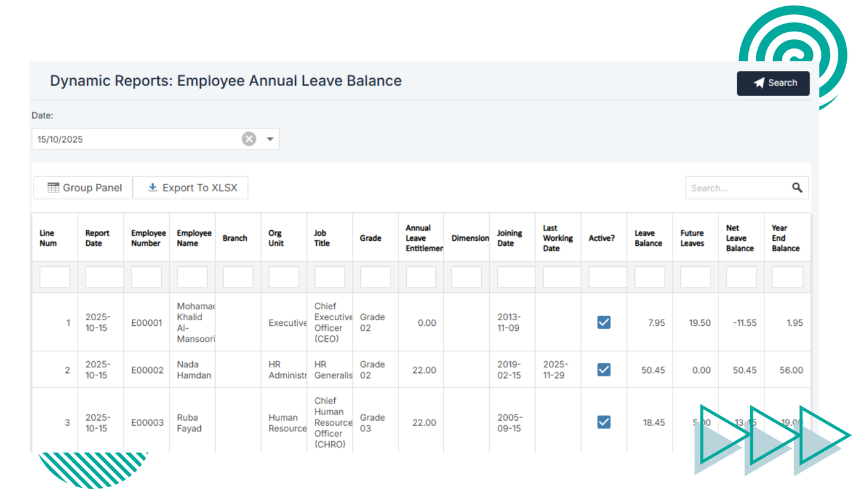This screenshot has width=868, height=489.
Task: Click the magnifier icon in the search box
Action: pyautogui.click(x=797, y=188)
